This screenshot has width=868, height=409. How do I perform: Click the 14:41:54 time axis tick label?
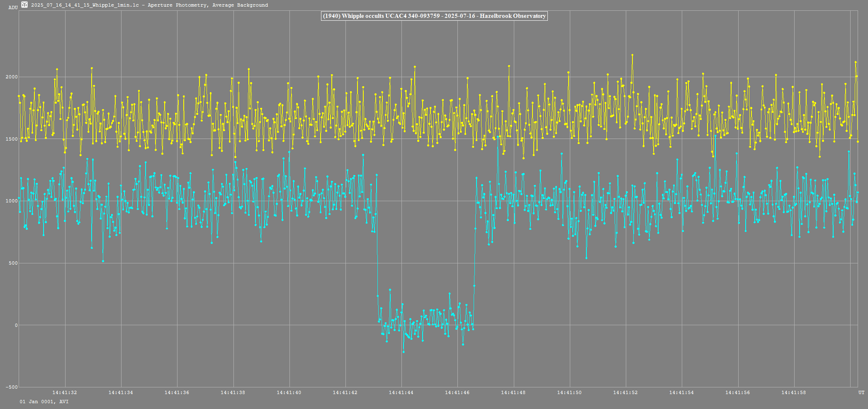[x=682, y=392]
